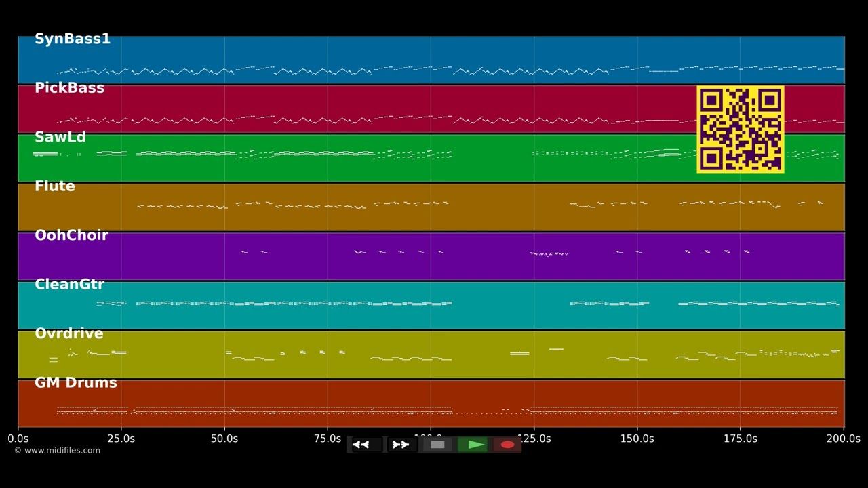The image size is (868, 488).
Task: Select the SynBass1 track label
Action: [73, 39]
